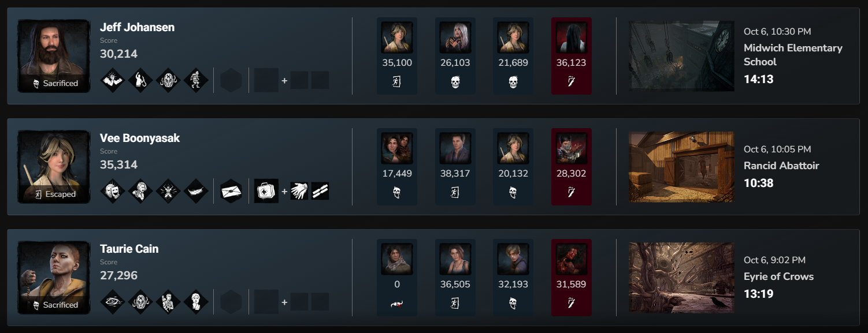
Task: Click the killer card with score 36,123
Action: [x=572, y=55]
